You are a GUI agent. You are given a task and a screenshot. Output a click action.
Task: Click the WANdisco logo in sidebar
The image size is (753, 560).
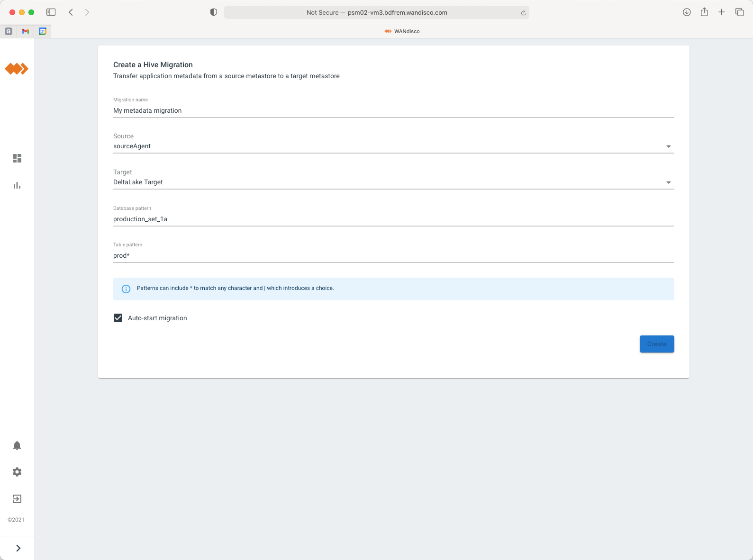point(17,69)
